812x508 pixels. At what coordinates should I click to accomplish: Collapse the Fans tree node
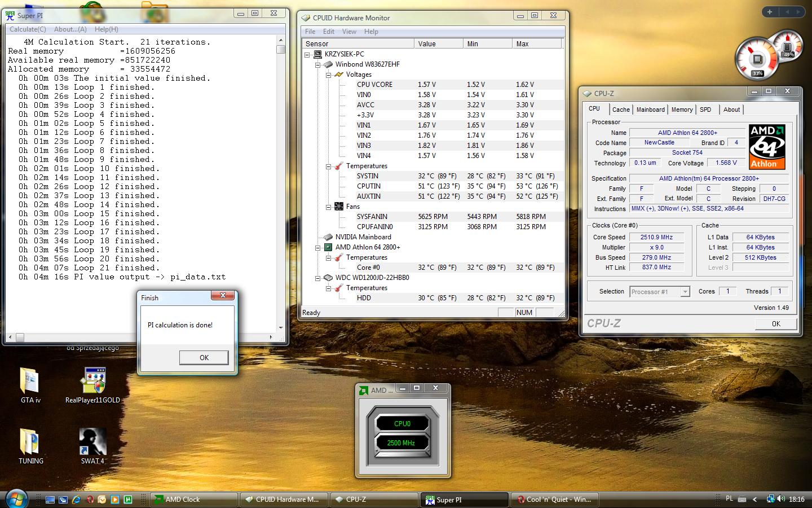(329, 207)
